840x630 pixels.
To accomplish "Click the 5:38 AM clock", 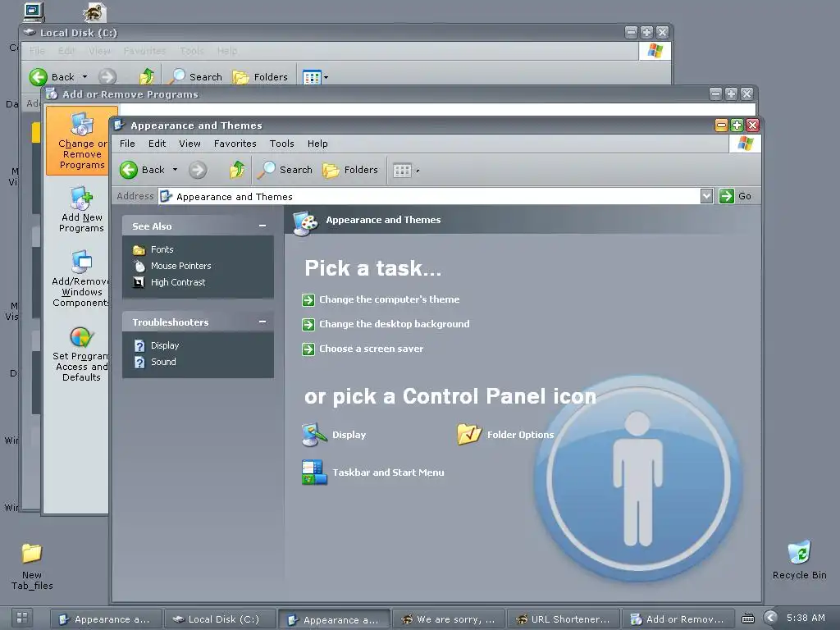I will click(x=806, y=619).
